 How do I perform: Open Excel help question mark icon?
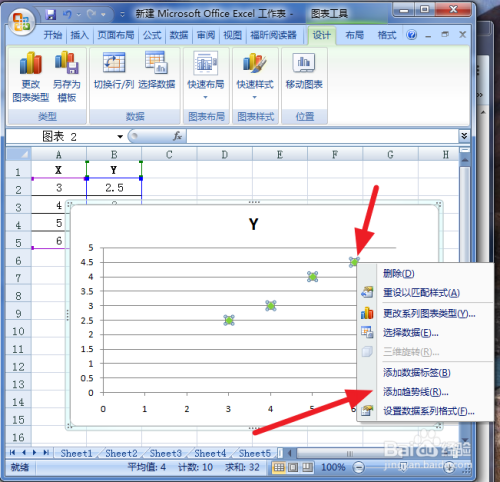point(412,35)
